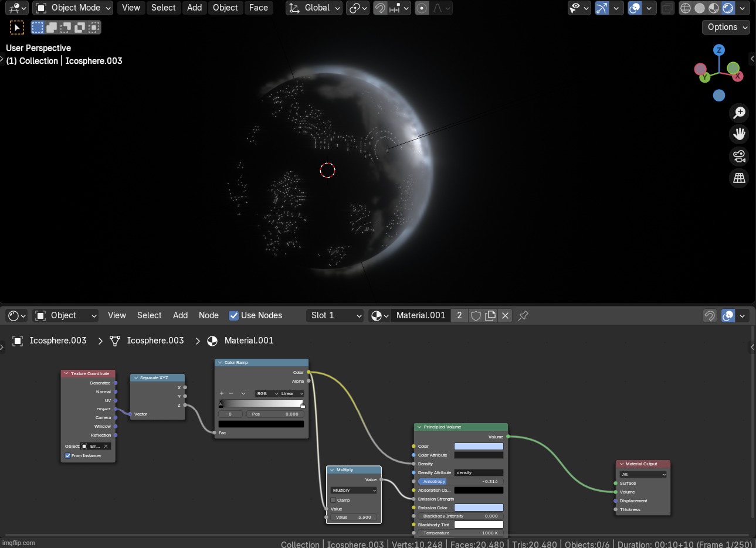The height and width of the screenshot is (548, 756).
Task: Toggle camera view gizmo icon
Action: [739, 156]
